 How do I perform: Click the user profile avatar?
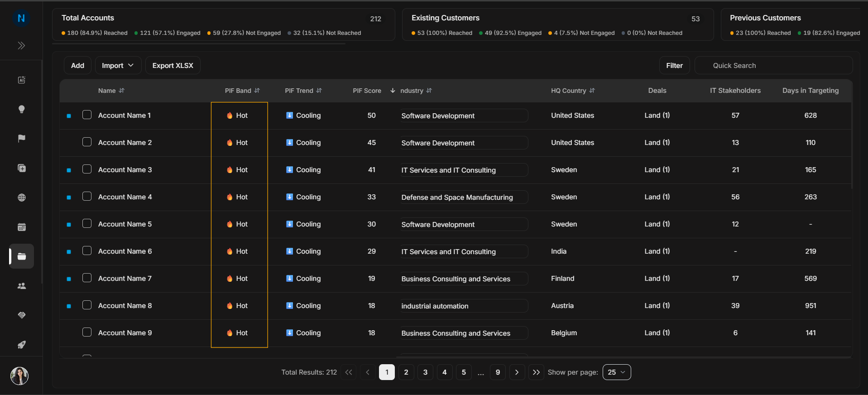click(19, 376)
